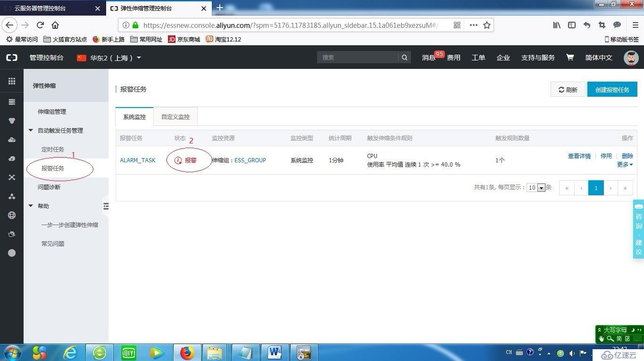Click the crop screenshot icon in toolbar
Image resolution: width=644 pixels, height=361 pixels.
602,25
